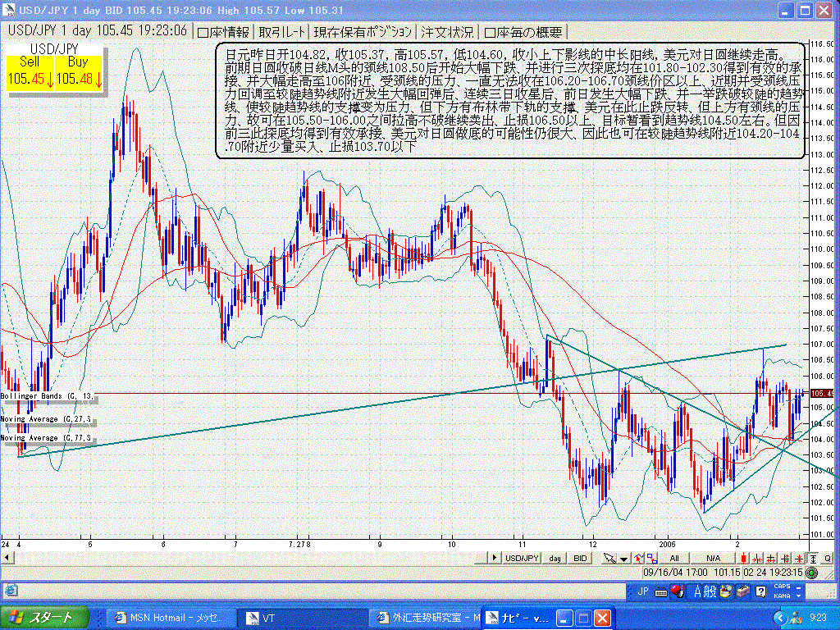
Task: Click the N/A button
Action: pos(713,558)
